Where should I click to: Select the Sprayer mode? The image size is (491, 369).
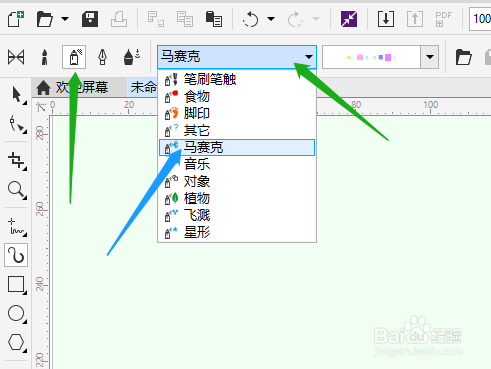tap(74, 57)
